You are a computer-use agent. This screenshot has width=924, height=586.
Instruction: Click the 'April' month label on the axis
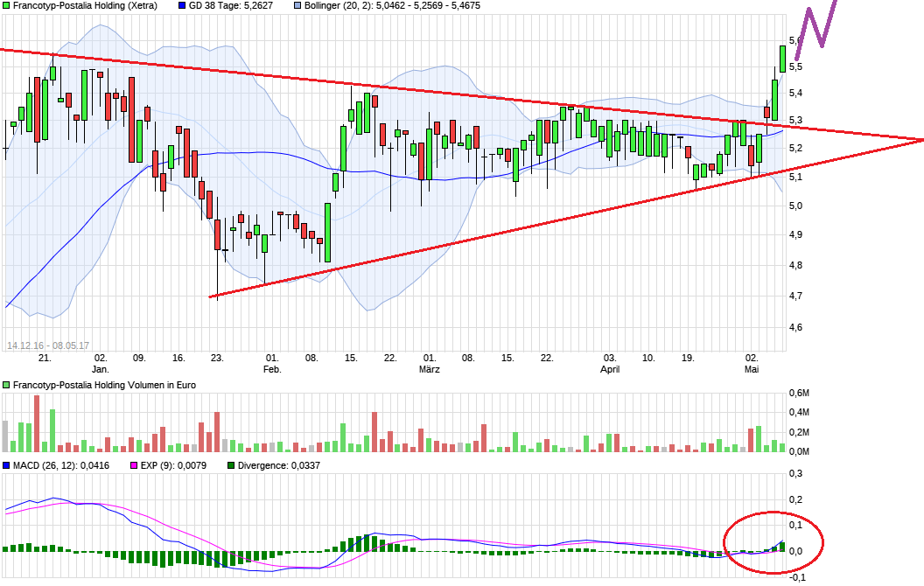click(x=610, y=369)
